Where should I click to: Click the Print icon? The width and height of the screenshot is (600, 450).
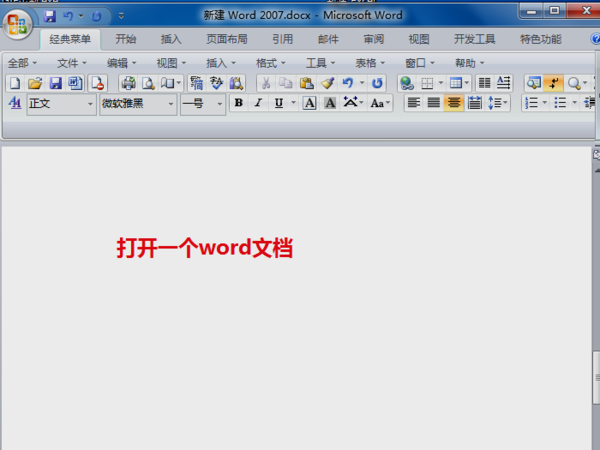[129, 83]
